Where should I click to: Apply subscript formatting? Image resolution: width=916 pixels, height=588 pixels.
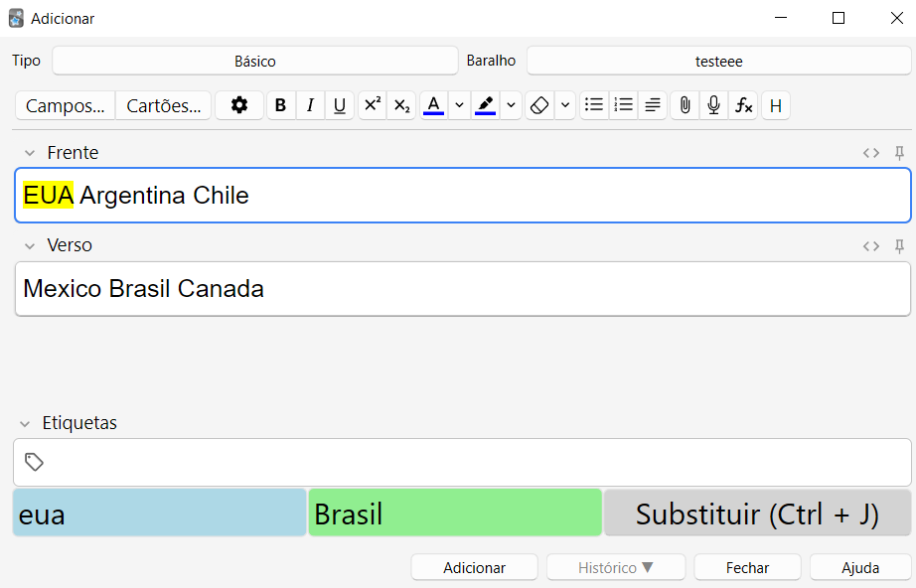[x=401, y=105]
